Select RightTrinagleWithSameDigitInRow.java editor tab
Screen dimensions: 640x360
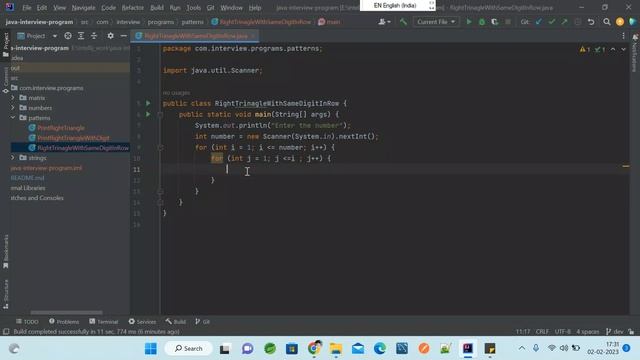(x=196, y=36)
